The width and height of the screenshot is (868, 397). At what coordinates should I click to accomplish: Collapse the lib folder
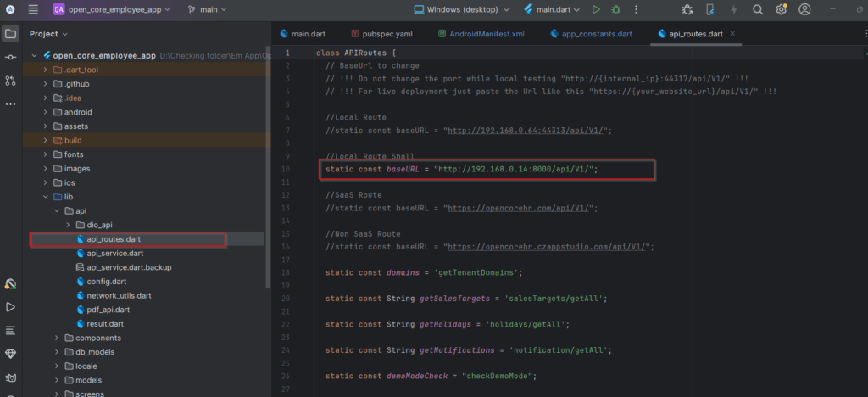(x=46, y=197)
